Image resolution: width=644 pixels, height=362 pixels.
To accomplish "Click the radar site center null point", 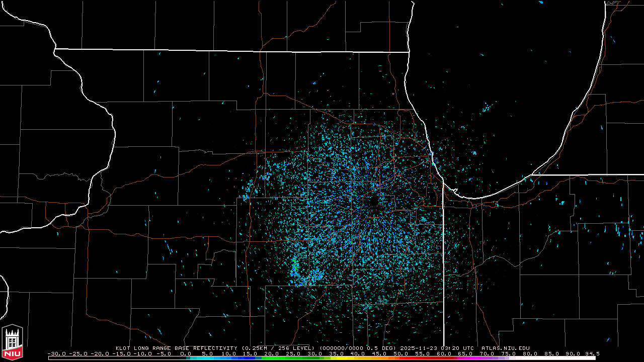I will click(372, 207).
